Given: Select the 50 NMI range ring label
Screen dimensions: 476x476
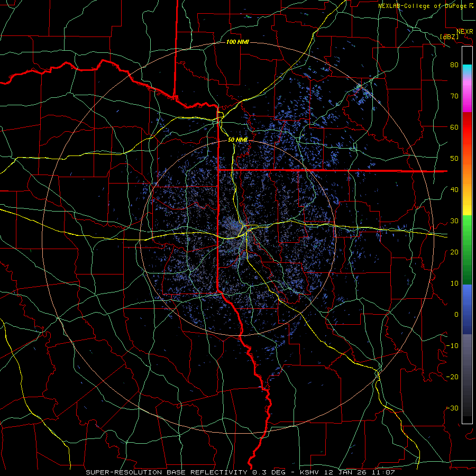Looking at the screenshot, I should click(x=237, y=140).
